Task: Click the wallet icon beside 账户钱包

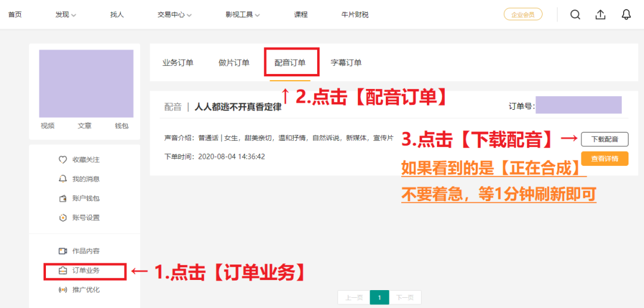Action: pos(63,198)
